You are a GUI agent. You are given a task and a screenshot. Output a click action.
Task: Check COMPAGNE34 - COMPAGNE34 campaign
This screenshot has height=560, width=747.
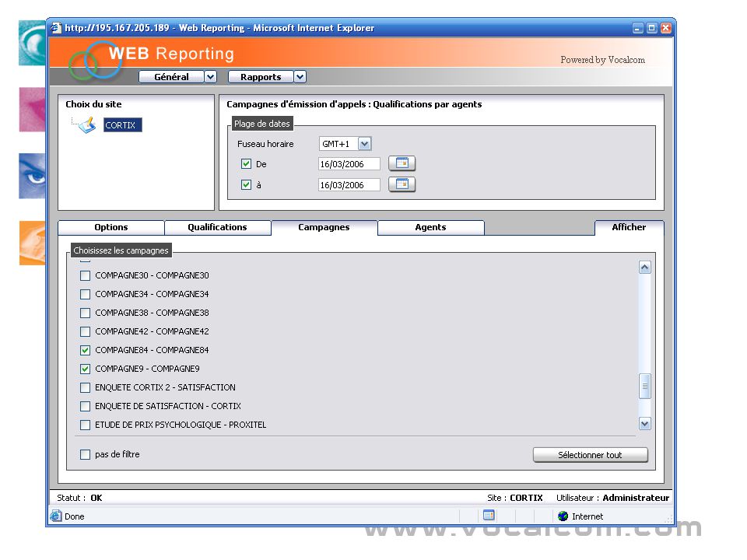pyautogui.click(x=85, y=294)
